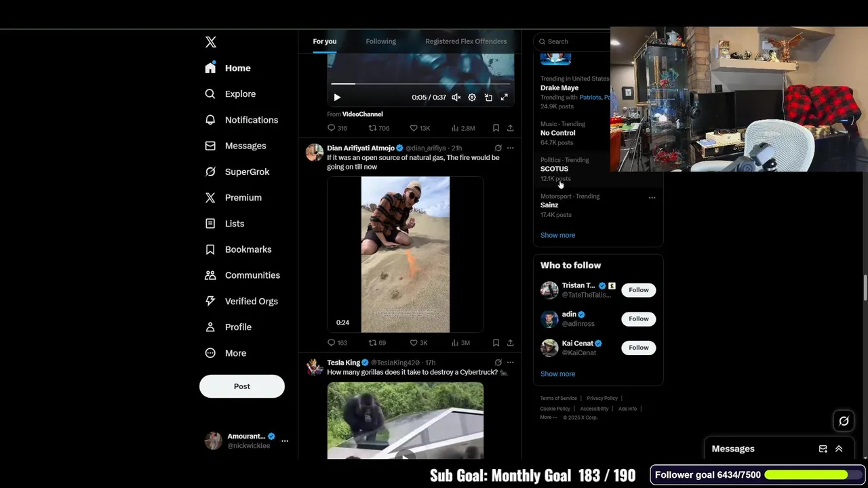The width and height of the screenshot is (868, 488).
Task: Open the VideoChannel source link
Action: click(x=362, y=114)
